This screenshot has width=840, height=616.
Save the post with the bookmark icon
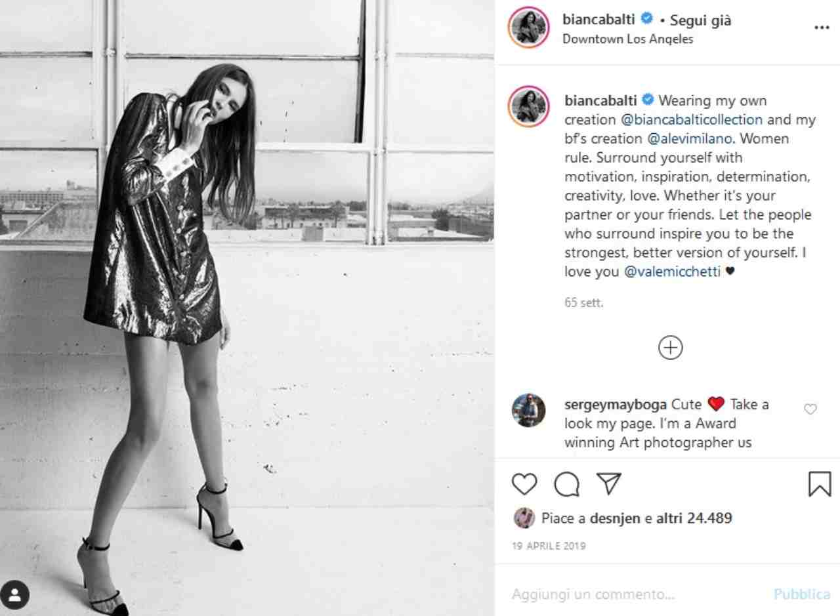819,484
